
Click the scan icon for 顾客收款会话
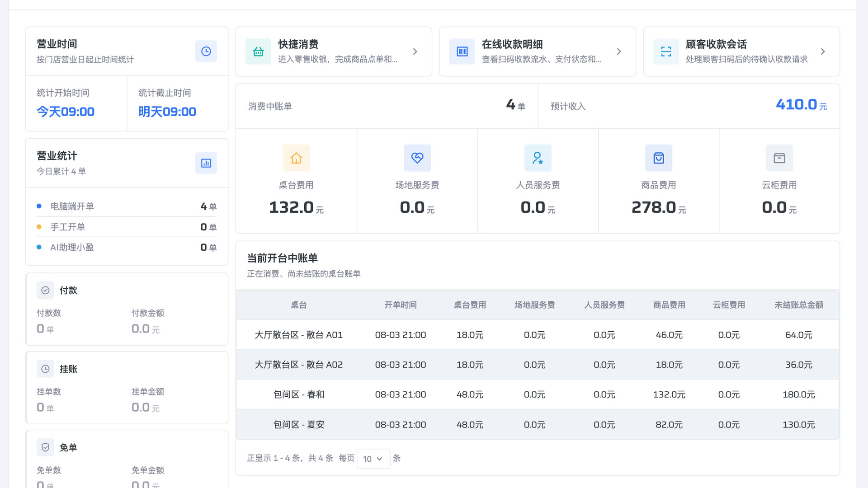[666, 52]
